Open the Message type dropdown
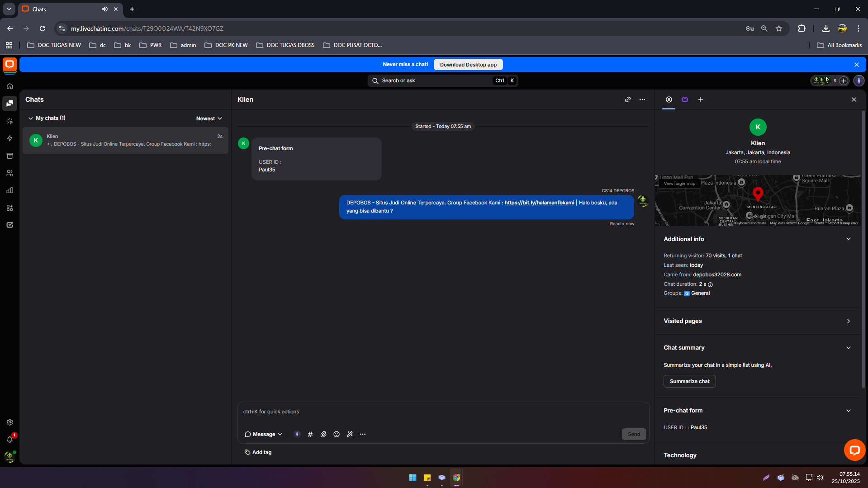868x488 pixels. (264, 434)
